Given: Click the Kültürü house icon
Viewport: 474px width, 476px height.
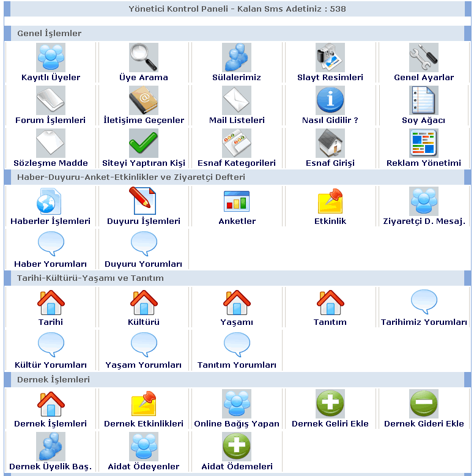Looking at the screenshot, I should point(144,302).
